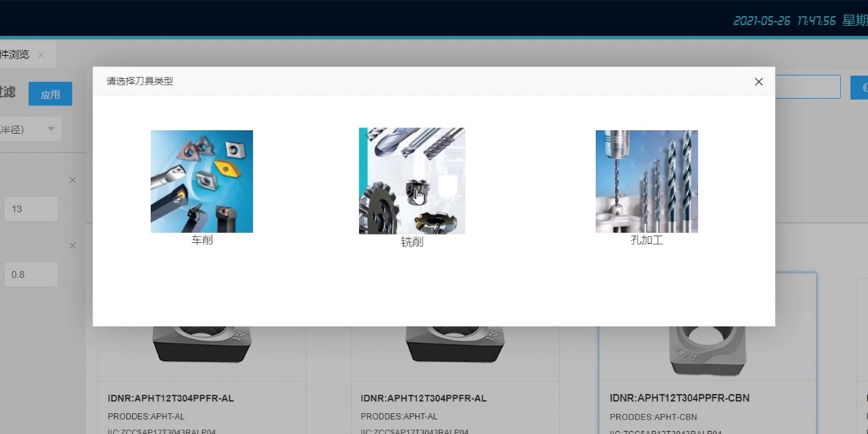
Task: Close the 请选择刀具类型 dialog
Action: [x=758, y=82]
